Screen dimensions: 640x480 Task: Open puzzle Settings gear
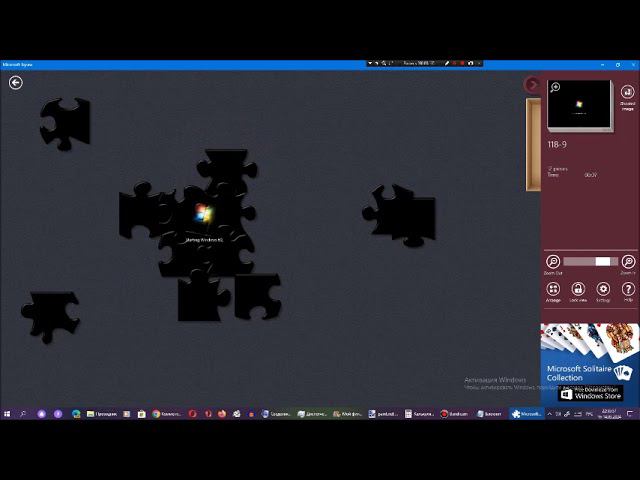coord(603,289)
